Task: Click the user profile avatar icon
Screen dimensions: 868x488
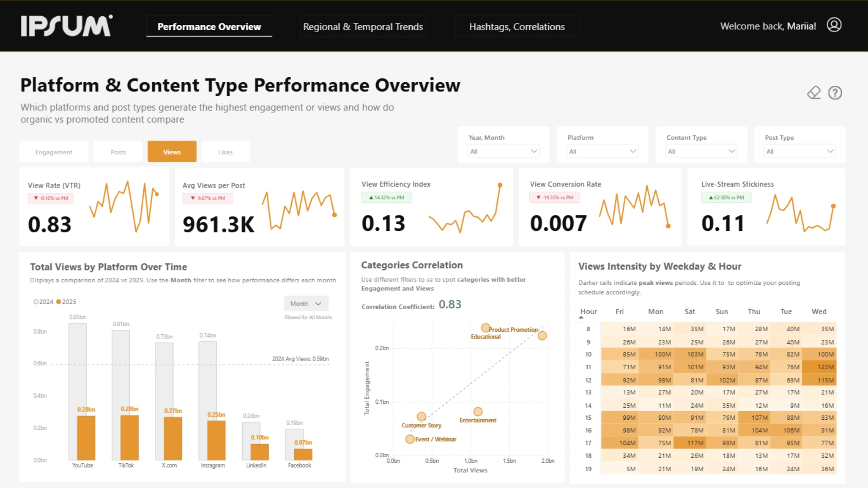Action: [x=834, y=25]
